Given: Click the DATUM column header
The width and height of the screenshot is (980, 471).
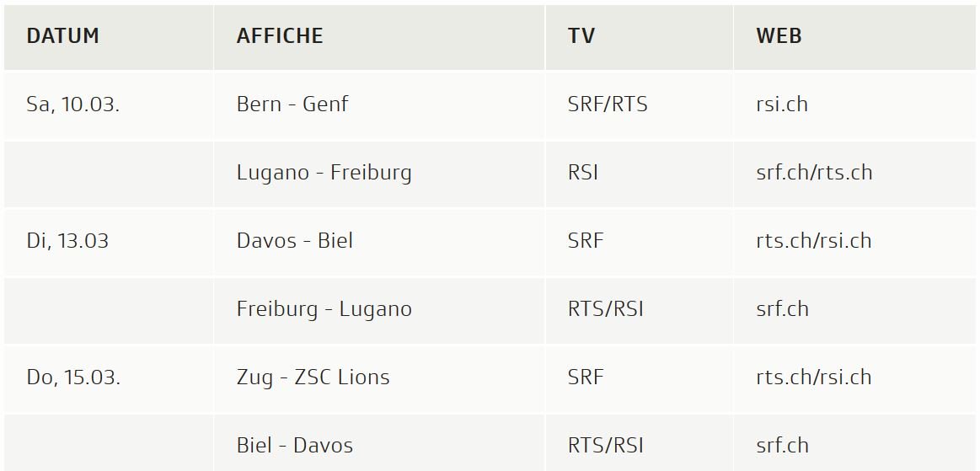Looking at the screenshot, I should coord(63,36).
